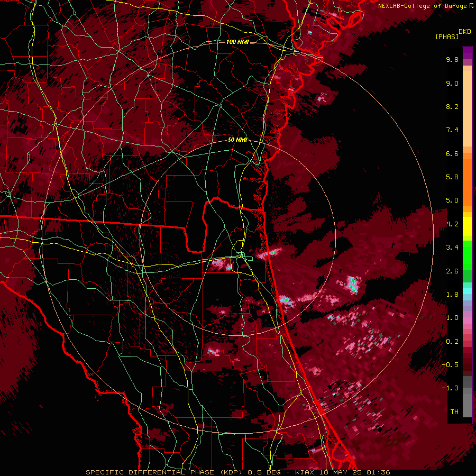Click the DKD product label
This screenshot has height=476, width=476.
pos(465,32)
